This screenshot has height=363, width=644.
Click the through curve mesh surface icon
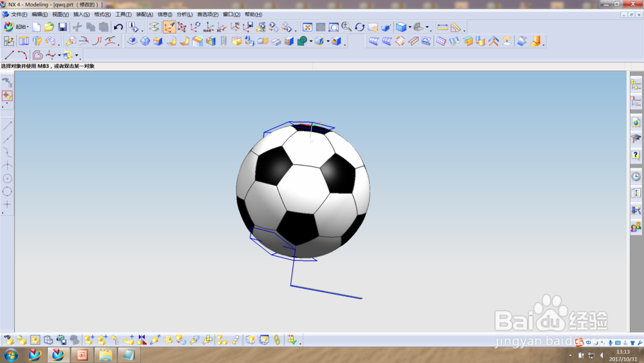click(x=386, y=41)
